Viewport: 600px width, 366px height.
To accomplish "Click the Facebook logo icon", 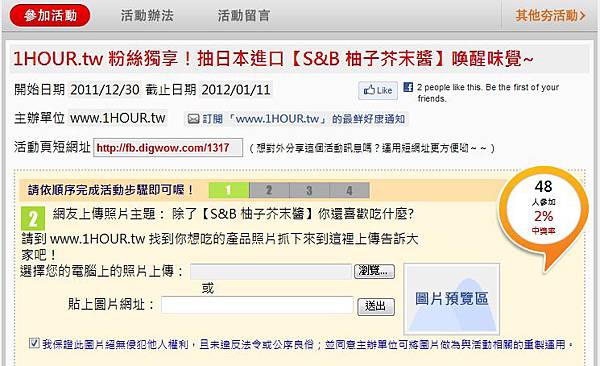I will 408,87.
